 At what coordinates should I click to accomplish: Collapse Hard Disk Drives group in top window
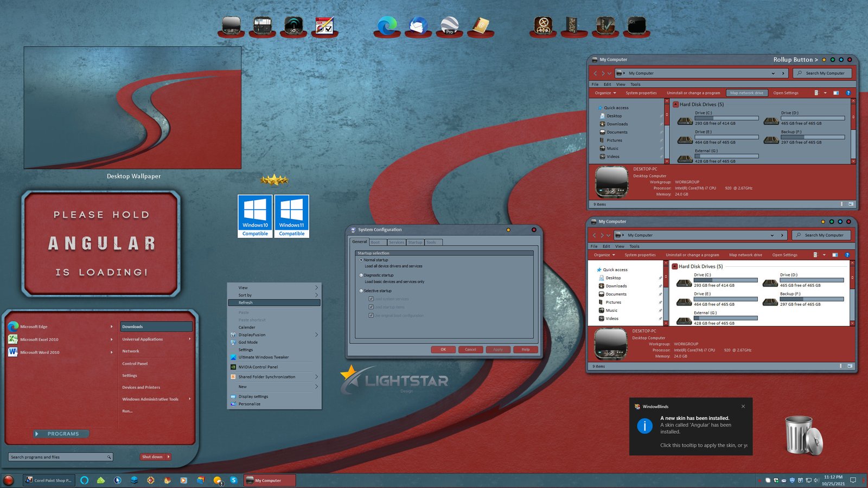[x=676, y=105]
